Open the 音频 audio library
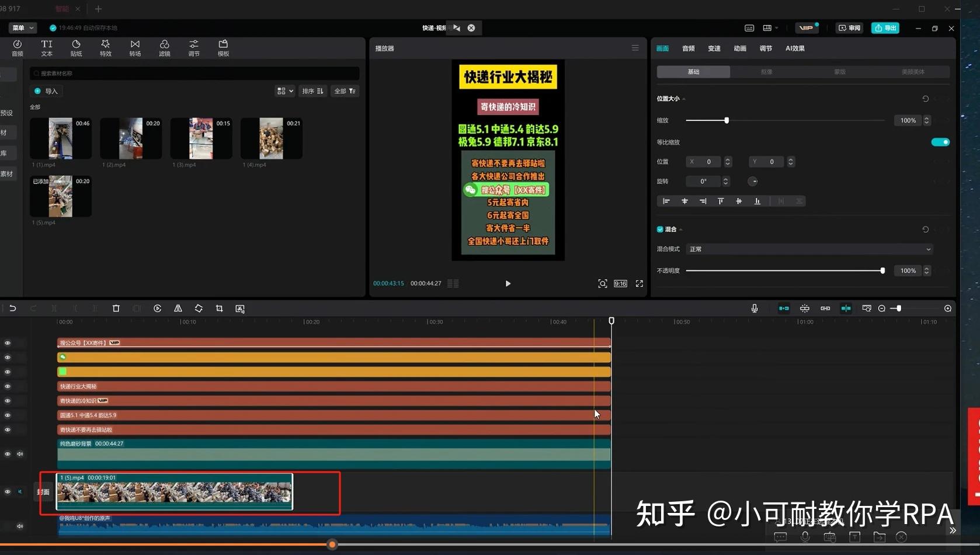980x555 pixels. coord(18,48)
